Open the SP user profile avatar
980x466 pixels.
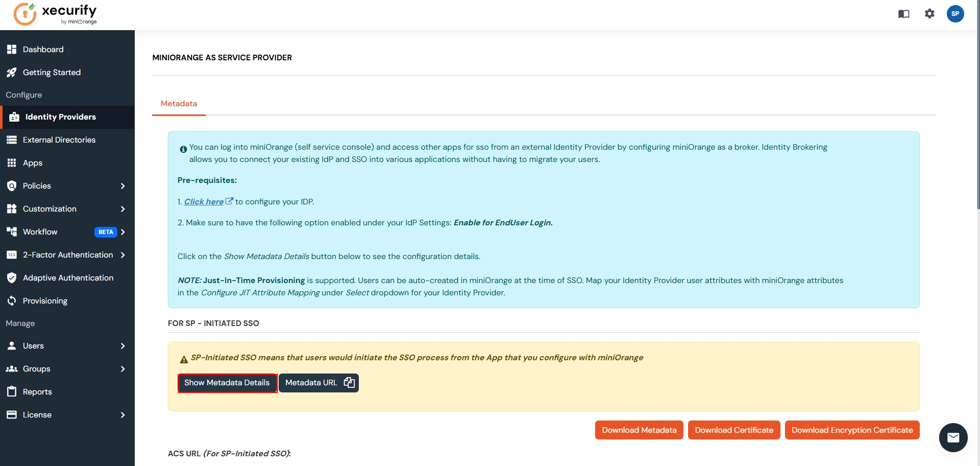click(x=955, y=14)
